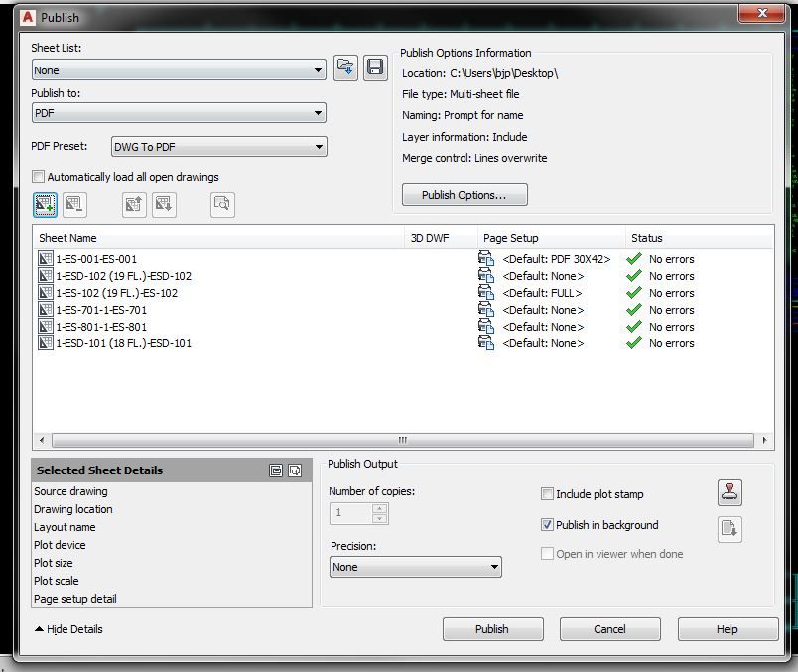Click the Remove Sheets icon

(x=74, y=204)
